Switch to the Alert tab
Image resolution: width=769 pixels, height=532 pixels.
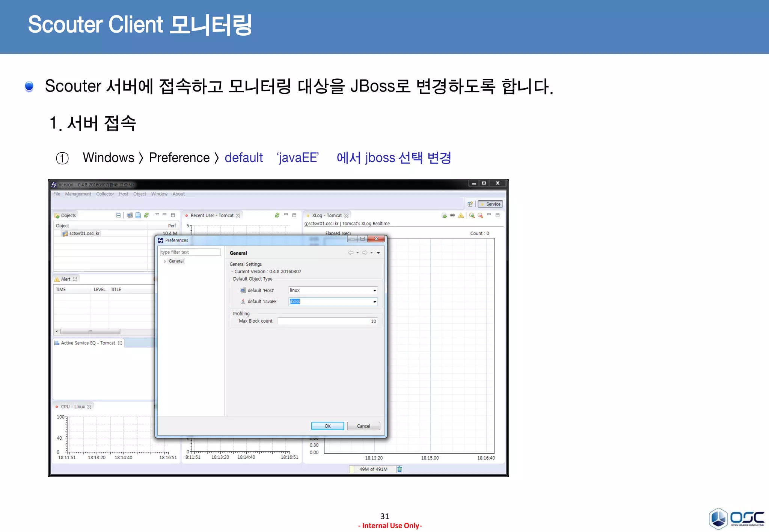[x=66, y=279]
